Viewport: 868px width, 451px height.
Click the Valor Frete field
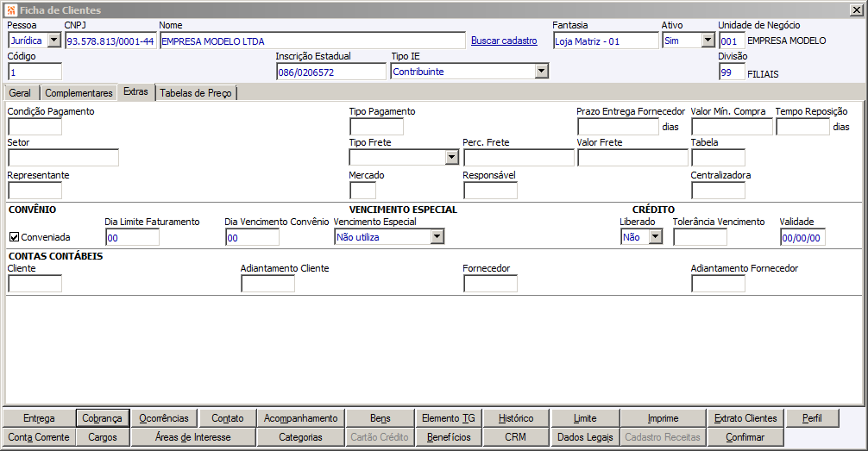(632, 158)
